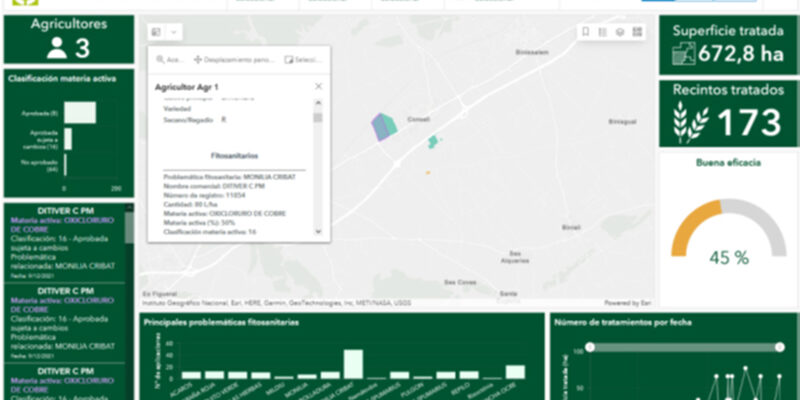Screen dimensions: 800x400
Task: Open the map legend icon
Action: pos(602,32)
